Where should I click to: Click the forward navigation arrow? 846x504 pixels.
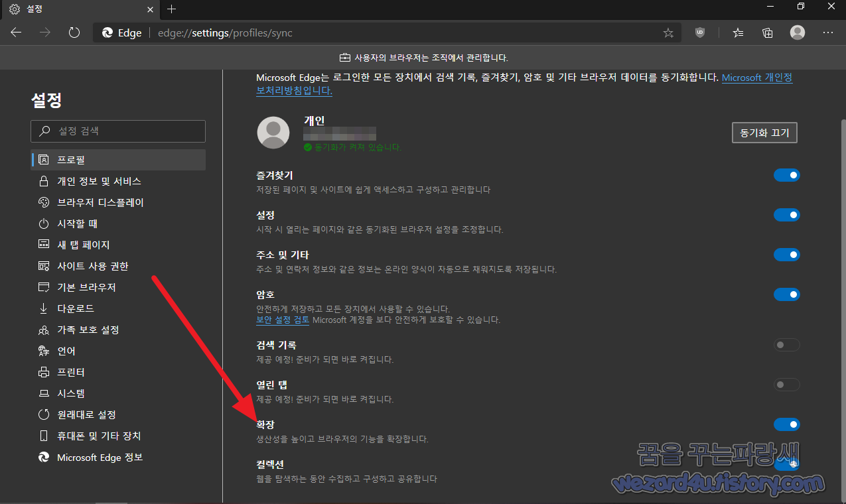45,32
